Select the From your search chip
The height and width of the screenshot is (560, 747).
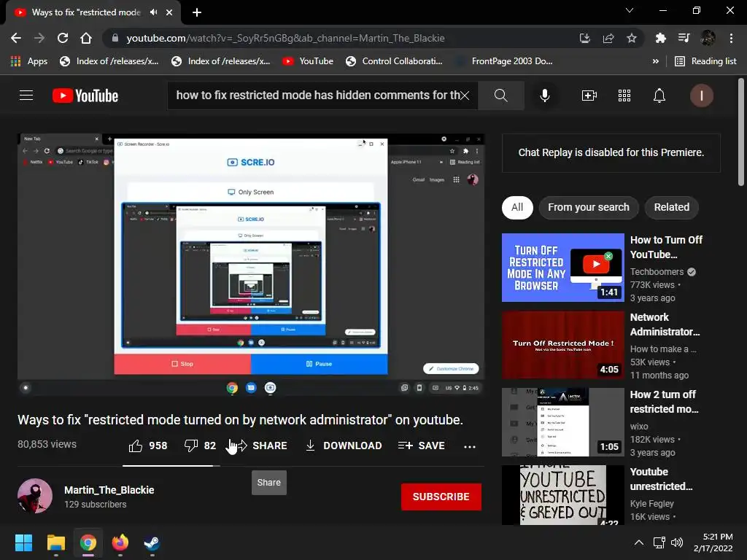[589, 207]
